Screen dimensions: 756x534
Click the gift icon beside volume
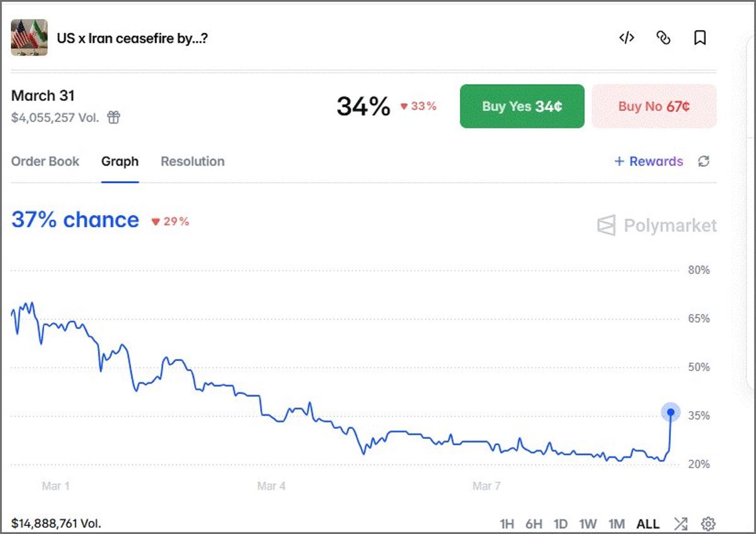(113, 117)
